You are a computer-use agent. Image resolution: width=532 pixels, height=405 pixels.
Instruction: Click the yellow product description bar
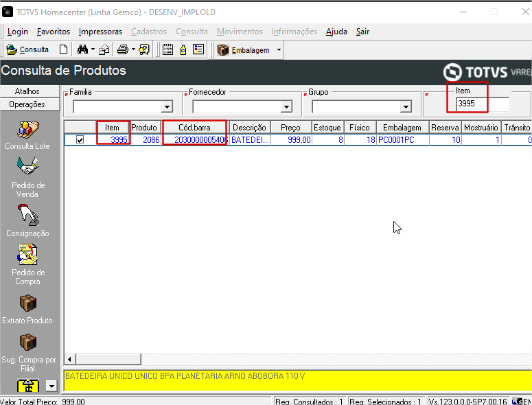click(297, 380)
